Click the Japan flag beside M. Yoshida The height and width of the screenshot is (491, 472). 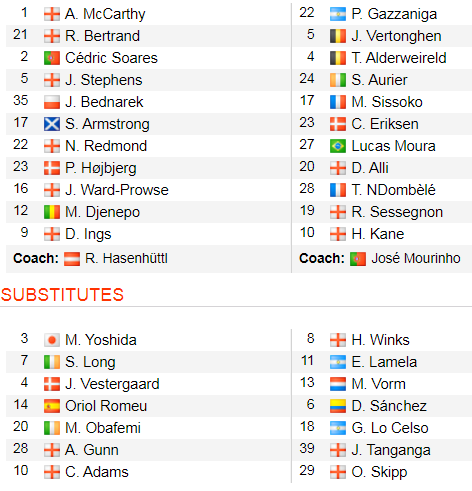coord(52,340)
